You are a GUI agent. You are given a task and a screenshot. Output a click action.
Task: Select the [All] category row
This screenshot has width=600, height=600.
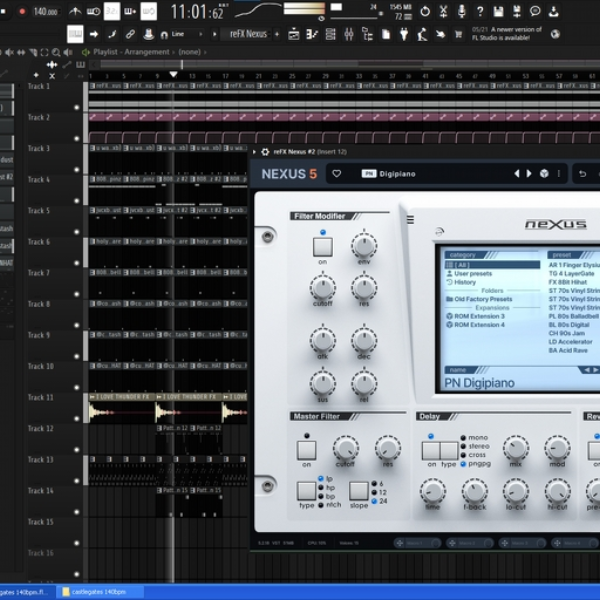(x=492, y=265)
